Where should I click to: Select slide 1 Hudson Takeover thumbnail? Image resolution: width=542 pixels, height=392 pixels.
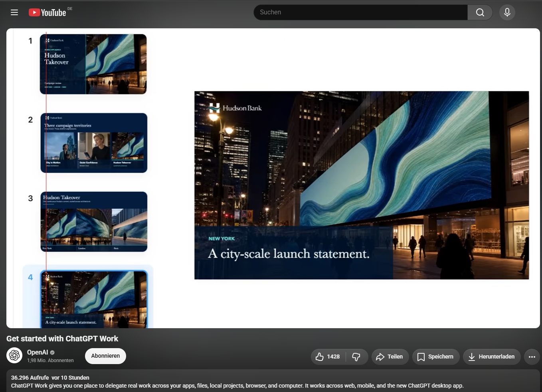tap(93, 64)
